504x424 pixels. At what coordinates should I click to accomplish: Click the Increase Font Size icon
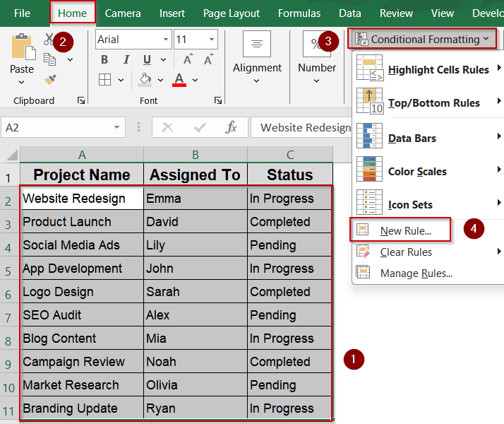pos(188,59)
